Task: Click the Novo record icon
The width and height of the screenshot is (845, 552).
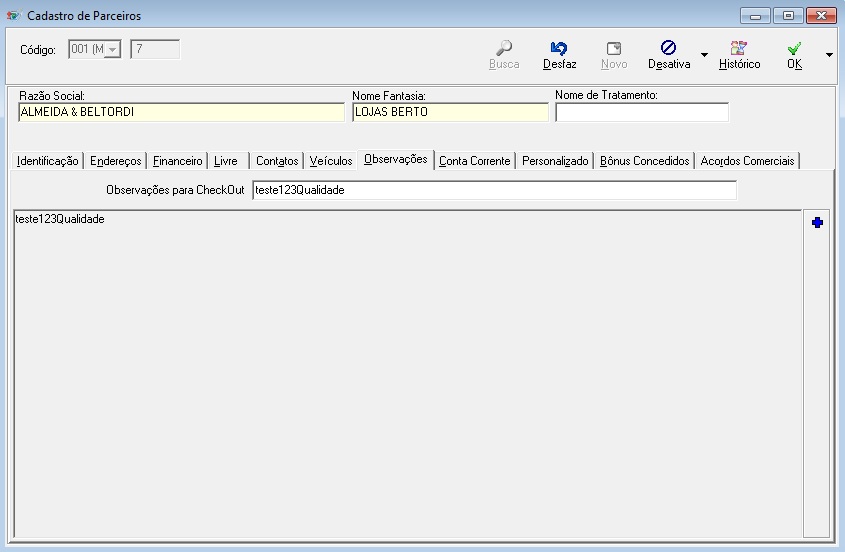Action: (x=614, y=49)
